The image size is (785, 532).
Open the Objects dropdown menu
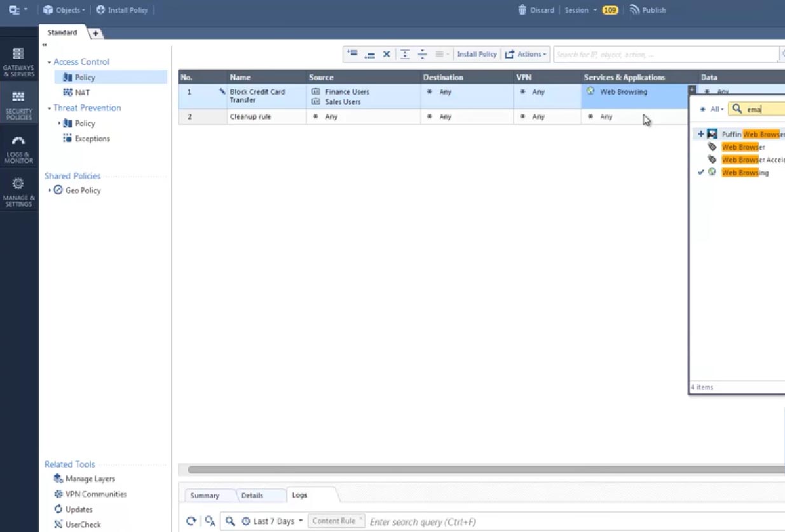(x=64, y=10)
